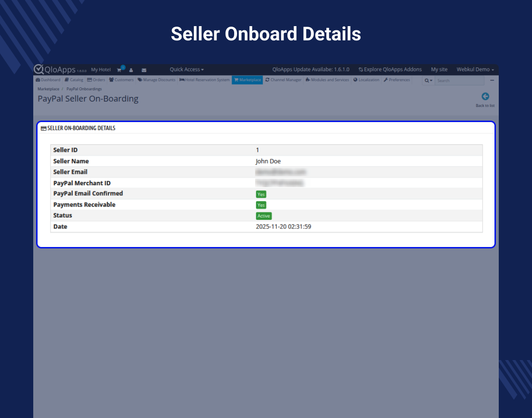Open the Hotel Reservation System menu
The width and height of the screenshot is (532, 418).
click(x=205, y=80)
